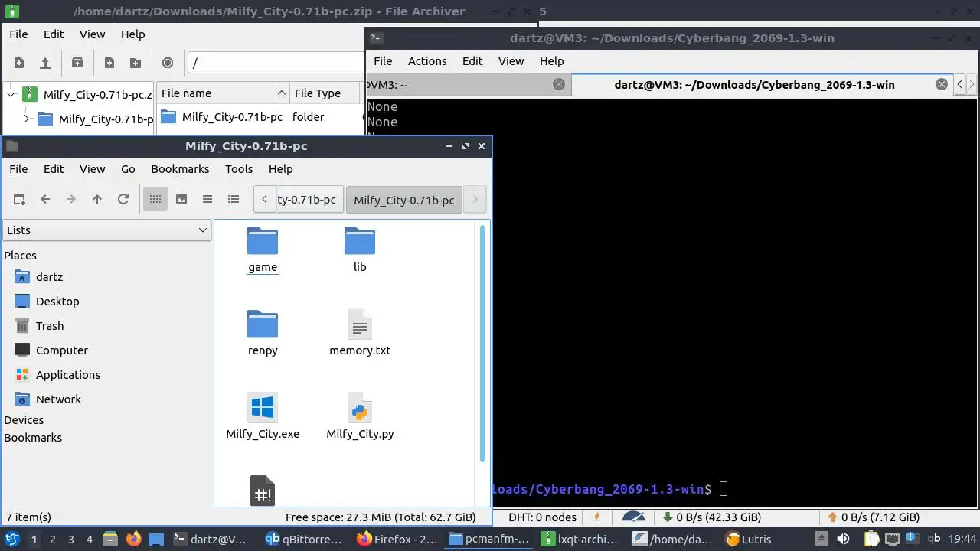Viewport: 980px width, 551px height.
Task: Click the speed limit gauge icon in status bar
Action: 633,517
